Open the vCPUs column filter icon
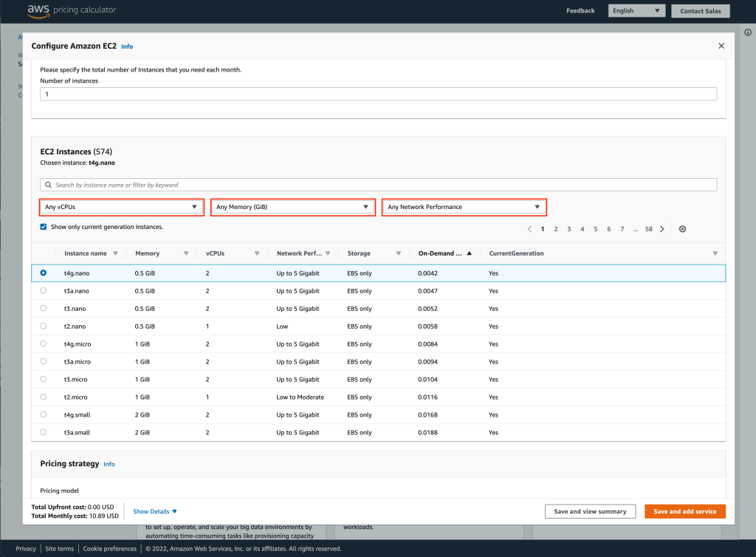 (x=257, y=253)
